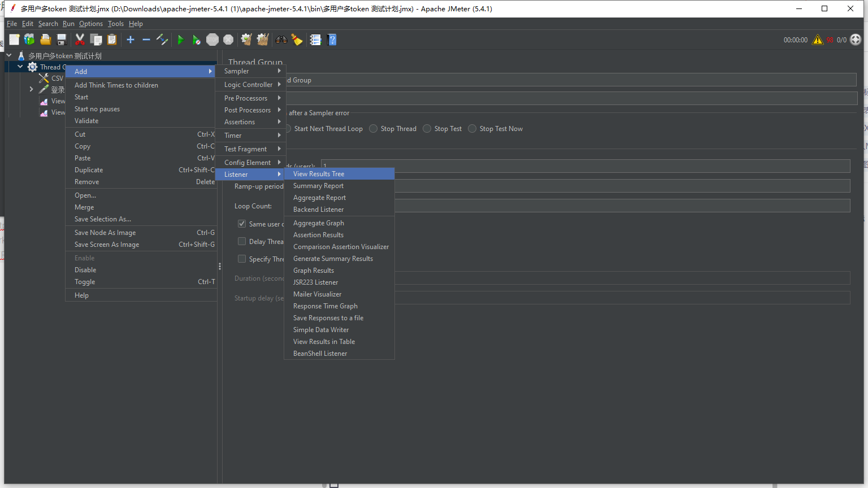This screenshot has width=868, height=488.
Task: Toggle the Specify Thread lifetime checkbox
Action: coord(242,259)
